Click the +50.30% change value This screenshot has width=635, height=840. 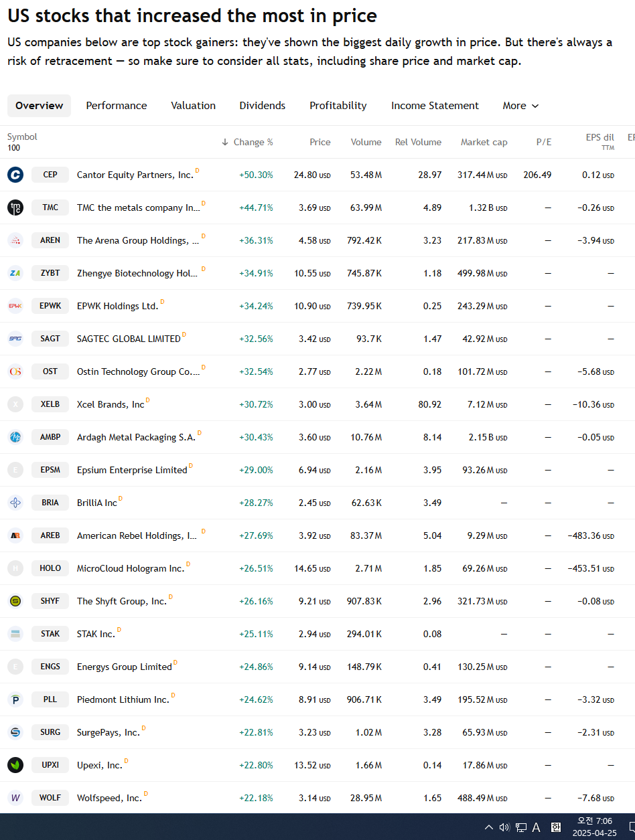[256, 175]
